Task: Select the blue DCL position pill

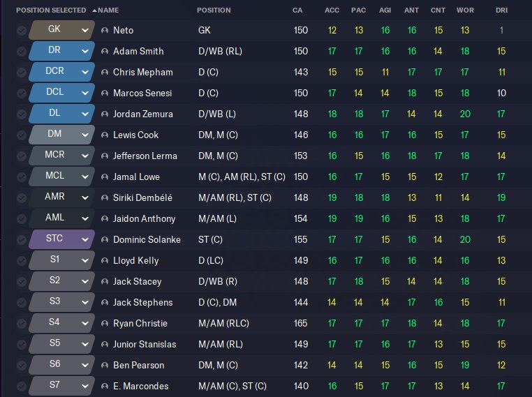Action: tap(61, 93)
